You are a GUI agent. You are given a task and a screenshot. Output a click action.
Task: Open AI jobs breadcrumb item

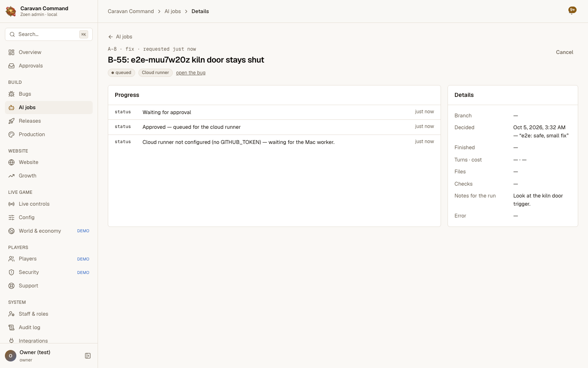(x=173, y=11)
